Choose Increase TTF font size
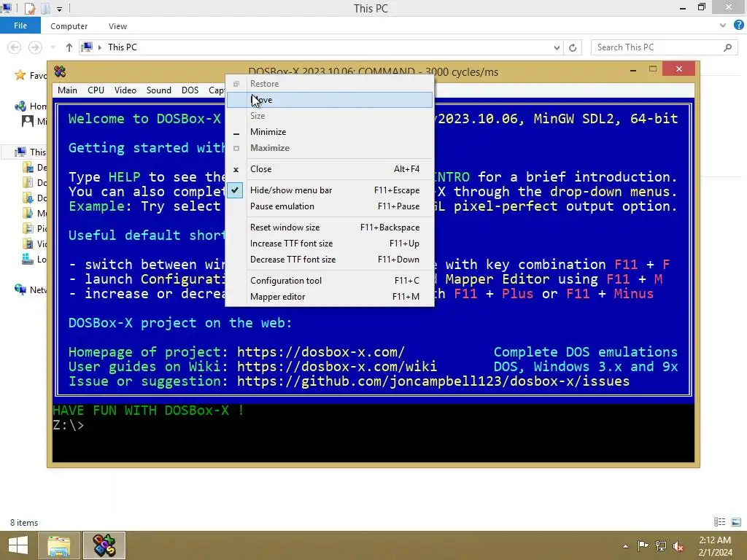 coord(330,244)
